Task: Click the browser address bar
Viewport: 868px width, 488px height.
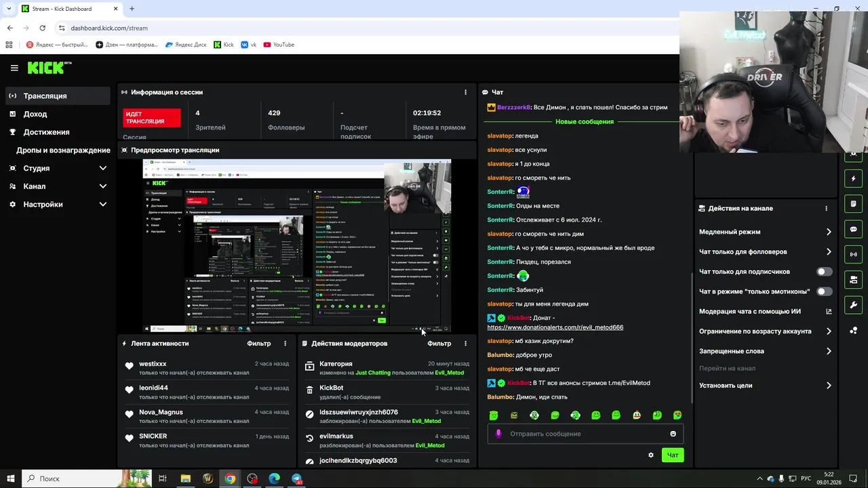Action: pos(366,28)
